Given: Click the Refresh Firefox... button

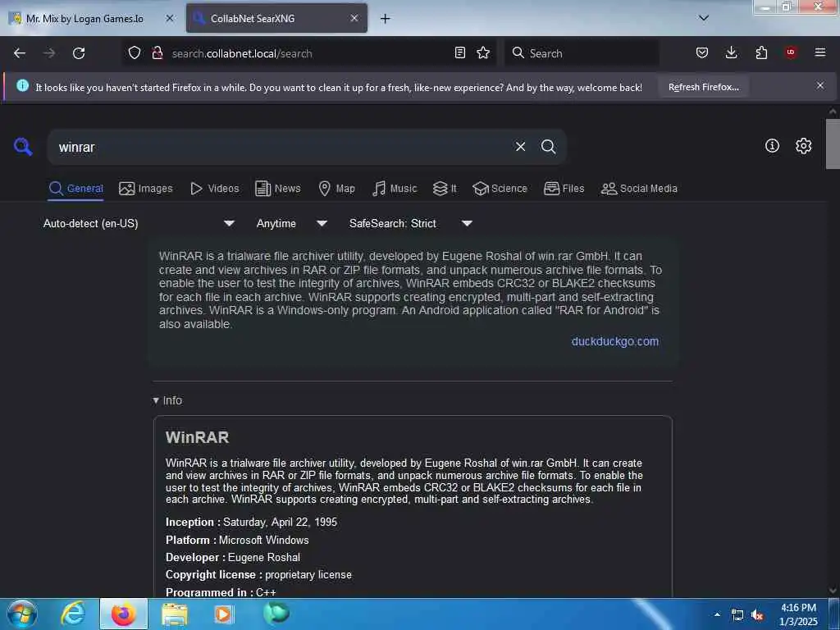Looking at the screenshot, I should 703,87.
